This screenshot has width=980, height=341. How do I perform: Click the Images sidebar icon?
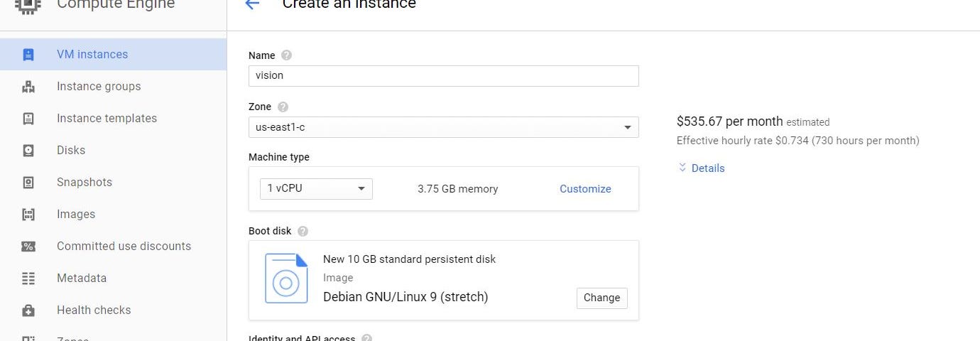[28, 215]
